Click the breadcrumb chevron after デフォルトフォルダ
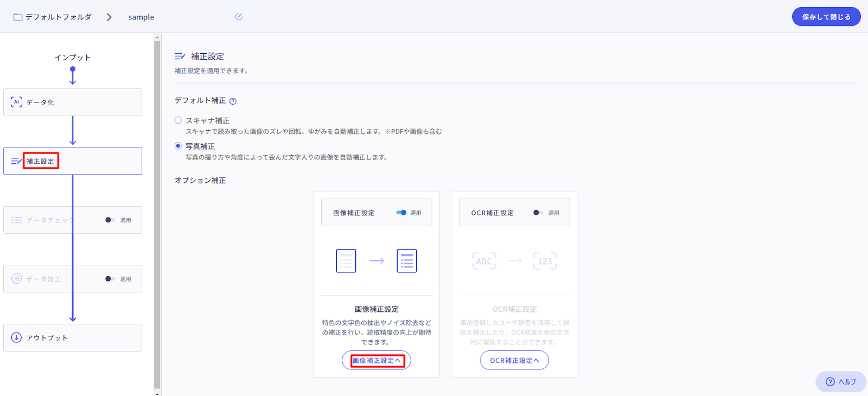 [x=109, y=17]
